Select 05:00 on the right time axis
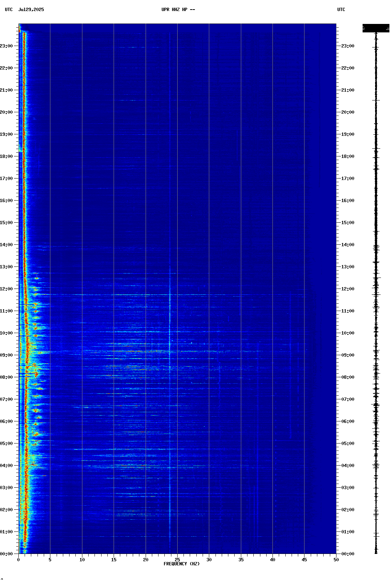The width and height of the screenshot is (392, 583). click(x=348, y=444)
